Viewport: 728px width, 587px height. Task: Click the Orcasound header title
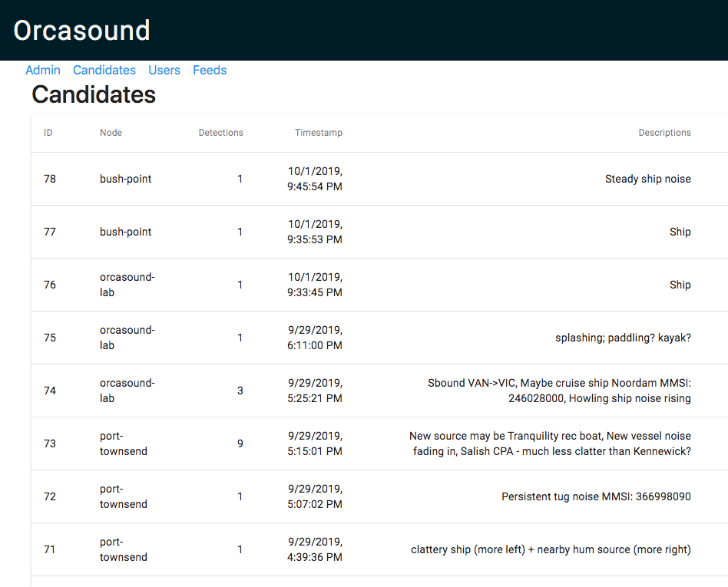pyautogui.click(x=81, y=31)
